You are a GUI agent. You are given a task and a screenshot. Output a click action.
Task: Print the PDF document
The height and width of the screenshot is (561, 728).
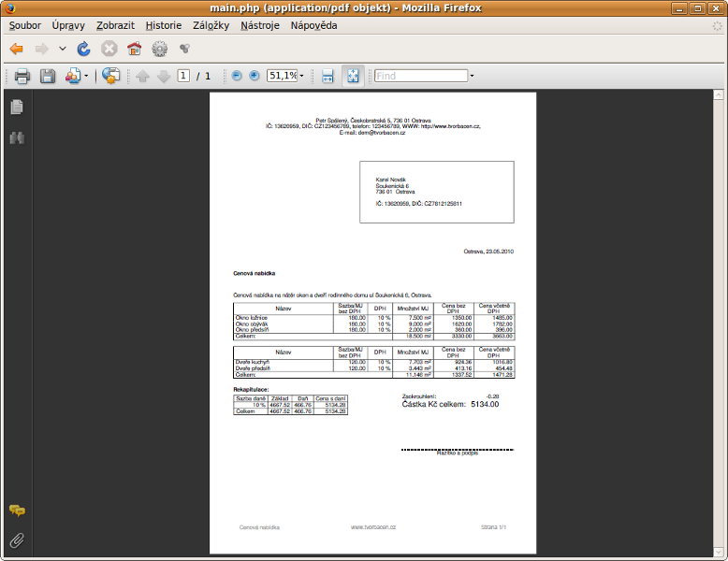pos(22,76)
